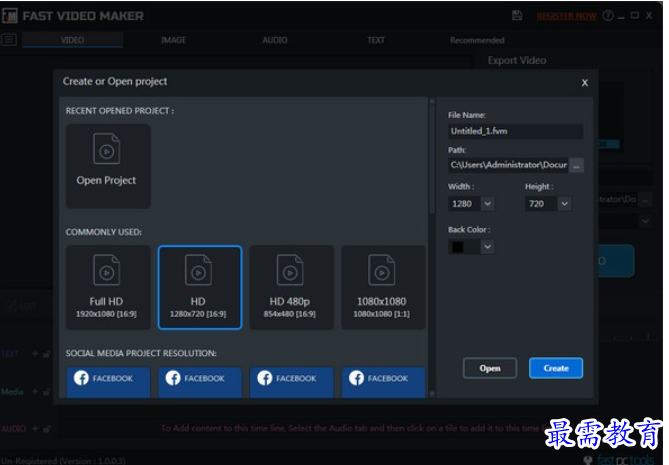This screenshot has height=465, width=669.
Task: Click the Path input field
Action: [509, 165]
